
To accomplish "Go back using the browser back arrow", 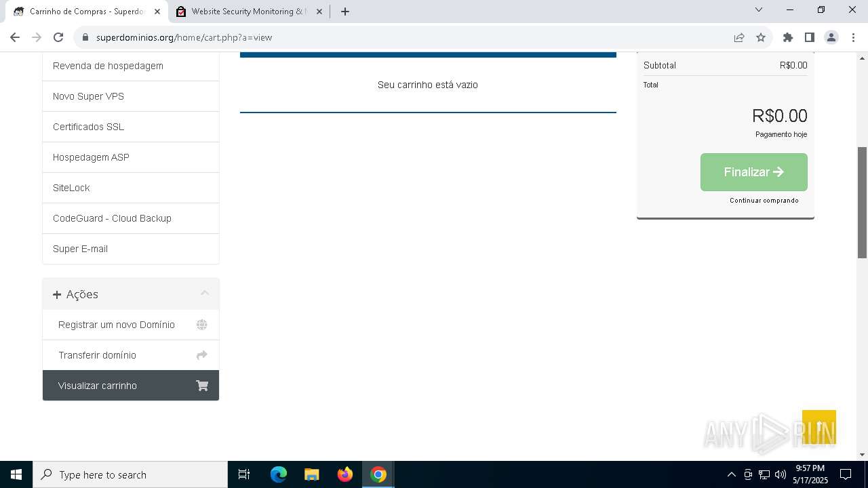I will click(15, 37).
